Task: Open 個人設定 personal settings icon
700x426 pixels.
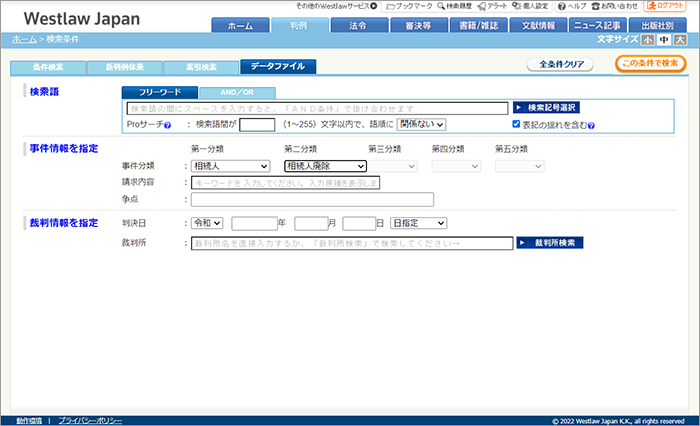Action: [530, 6]
